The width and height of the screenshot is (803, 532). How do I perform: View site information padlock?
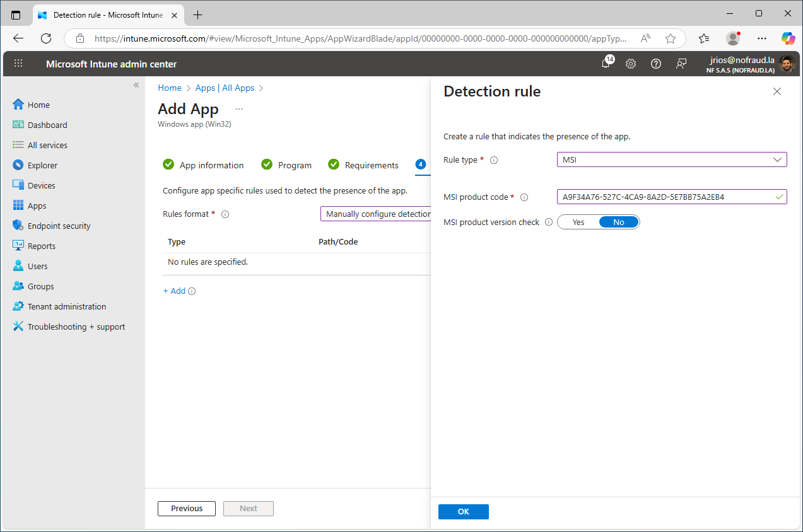pos(80,38)
